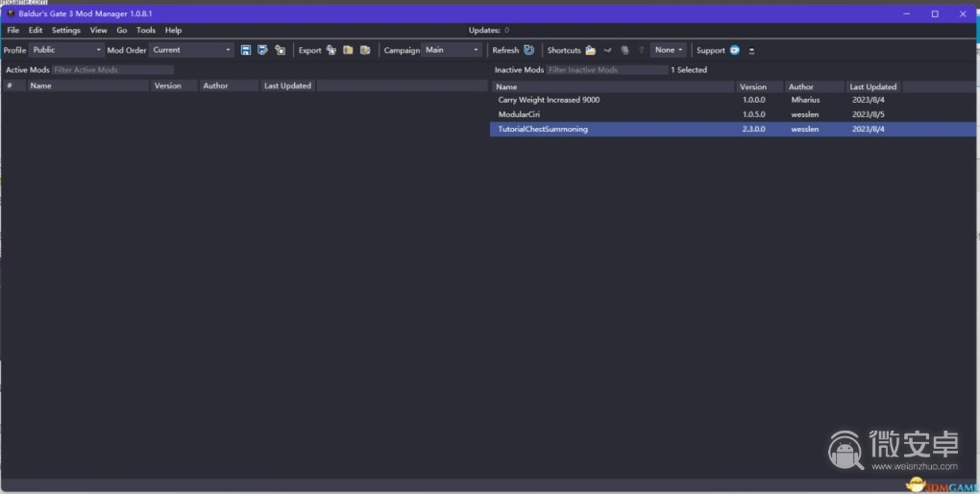Open the Tools menu

[x=145, y=31]
